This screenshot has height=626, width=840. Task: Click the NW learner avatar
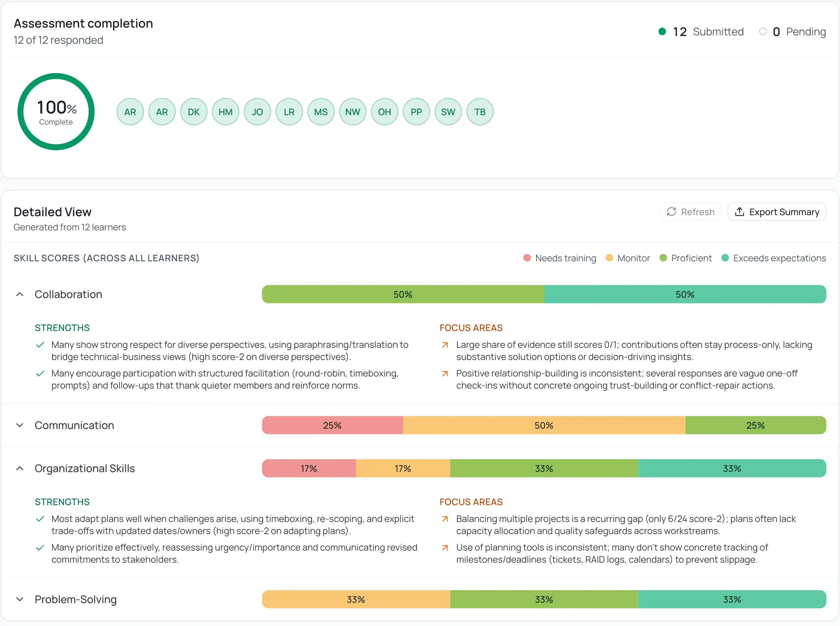click(353, 112)
